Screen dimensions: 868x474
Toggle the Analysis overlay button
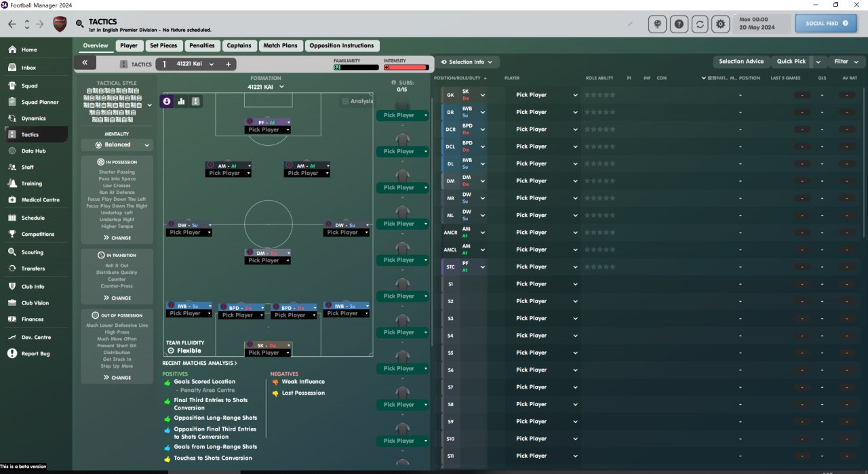pyautogui.click(x=357, y=101)
